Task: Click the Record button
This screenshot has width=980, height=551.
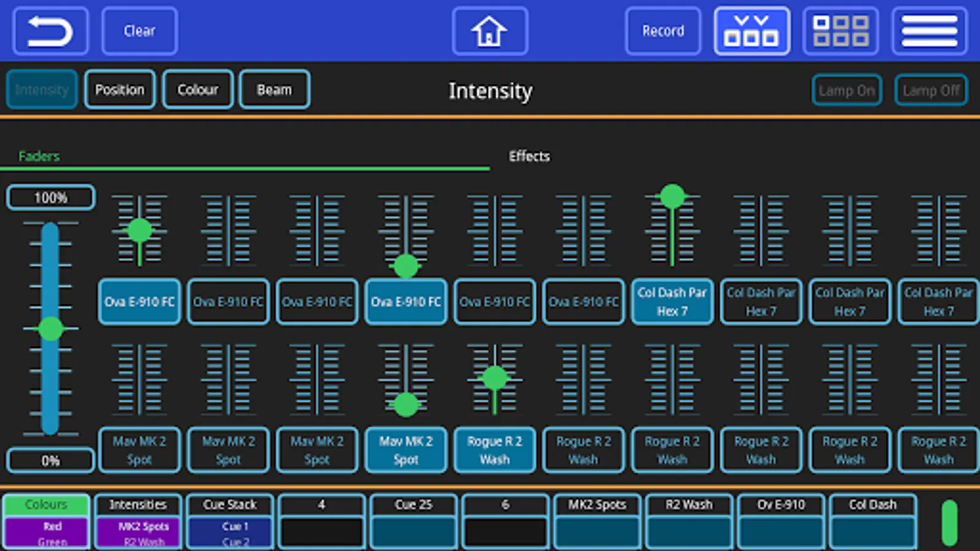Action: [663, 31]
